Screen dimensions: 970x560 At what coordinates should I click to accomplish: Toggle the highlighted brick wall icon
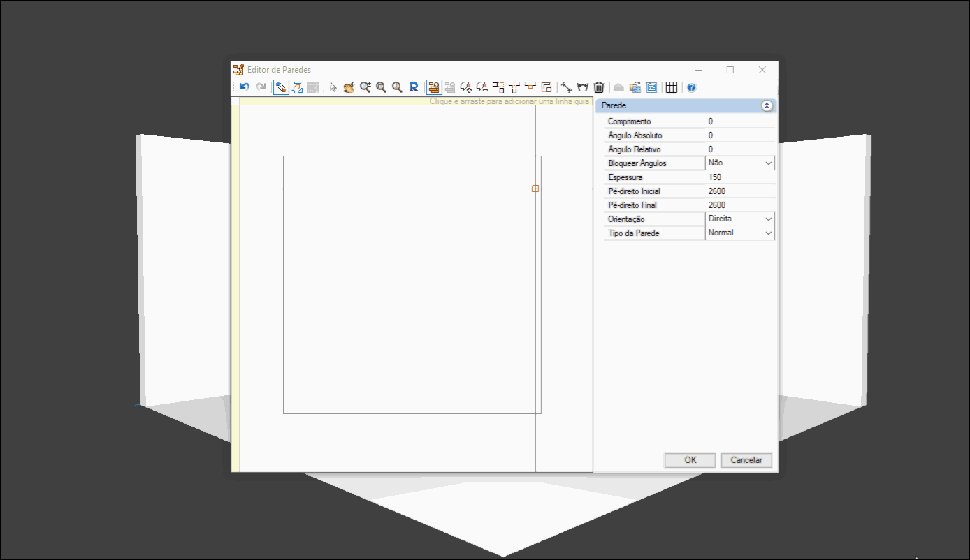click(433, 87)
